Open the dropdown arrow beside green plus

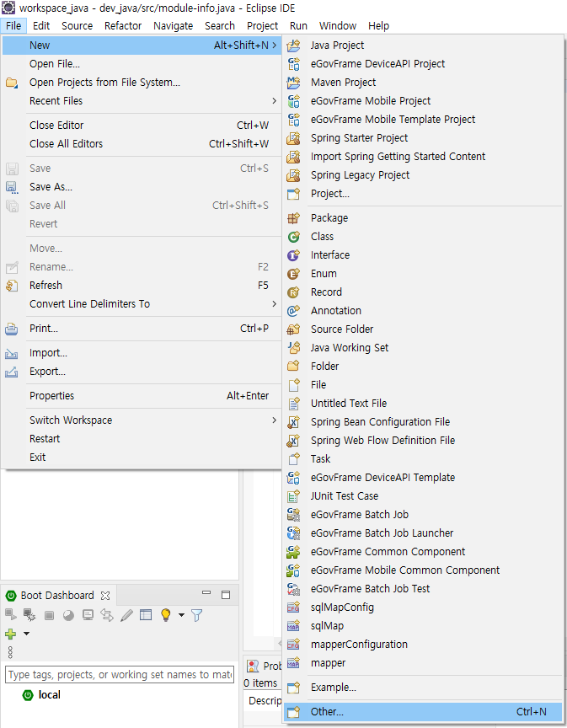click(26, 634)
